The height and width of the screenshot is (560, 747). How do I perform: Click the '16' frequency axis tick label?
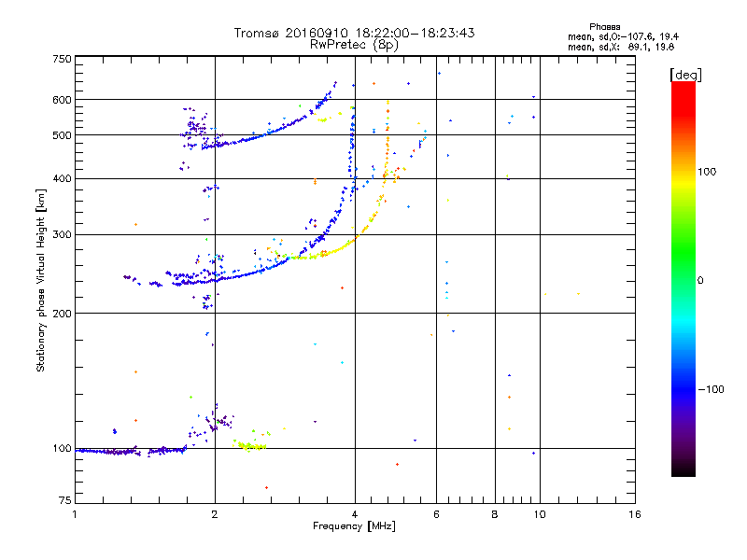point(635,514)
